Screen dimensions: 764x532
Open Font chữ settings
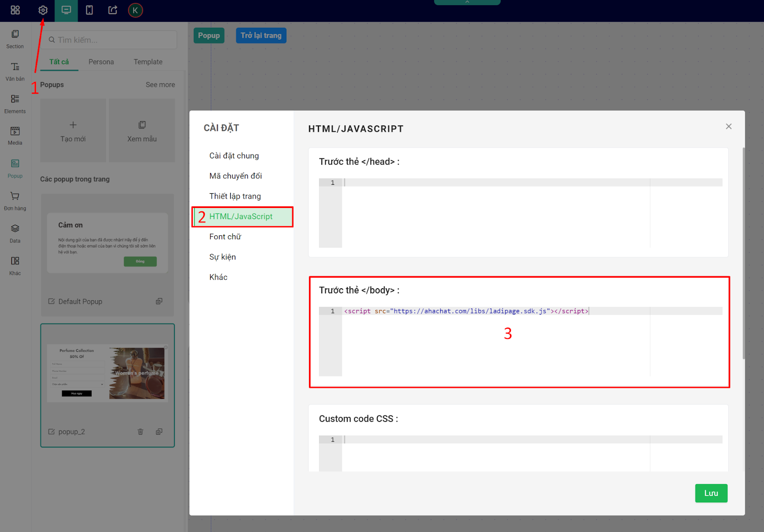(x=225, y=237)
